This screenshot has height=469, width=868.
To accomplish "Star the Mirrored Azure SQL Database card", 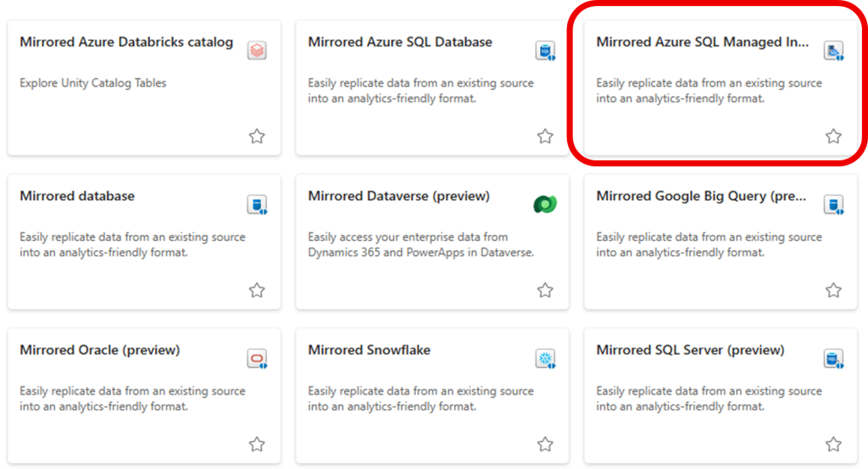I will (x=545, y=137).
